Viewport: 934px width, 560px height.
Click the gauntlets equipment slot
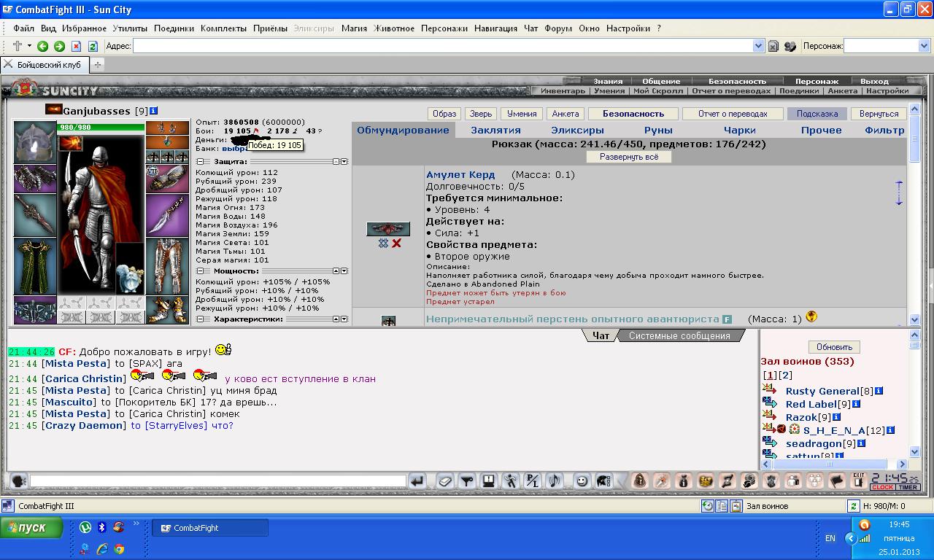tap(35, 178)
